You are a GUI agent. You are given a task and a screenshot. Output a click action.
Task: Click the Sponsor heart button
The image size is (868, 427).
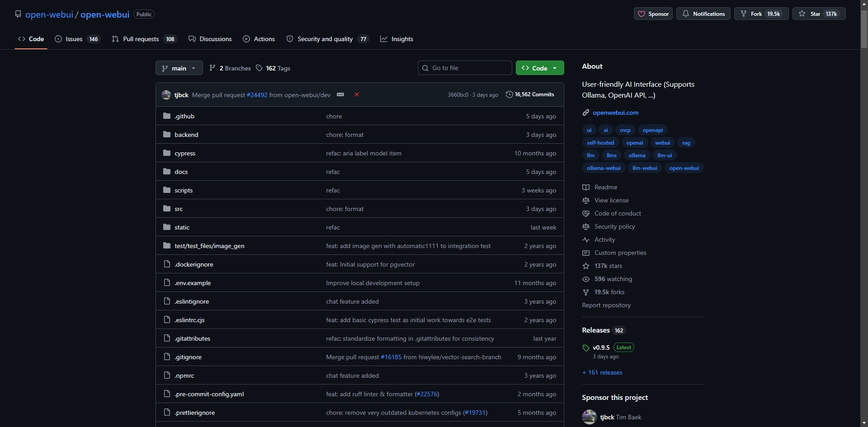pyautogui.click(x=653, y=14)
